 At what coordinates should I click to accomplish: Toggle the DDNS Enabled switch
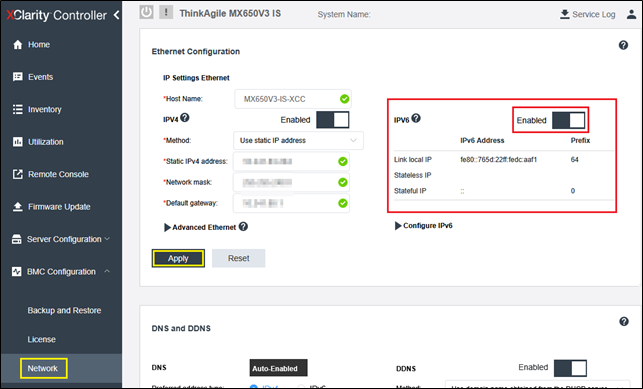click(570, 368)
